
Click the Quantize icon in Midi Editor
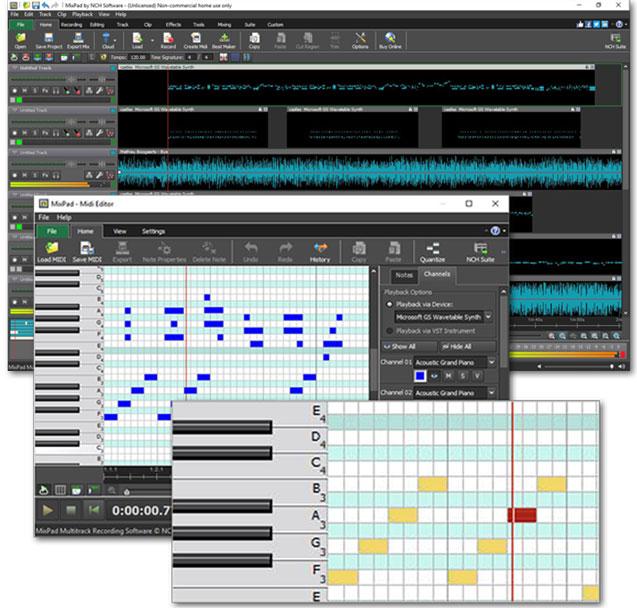pos(432,252)
